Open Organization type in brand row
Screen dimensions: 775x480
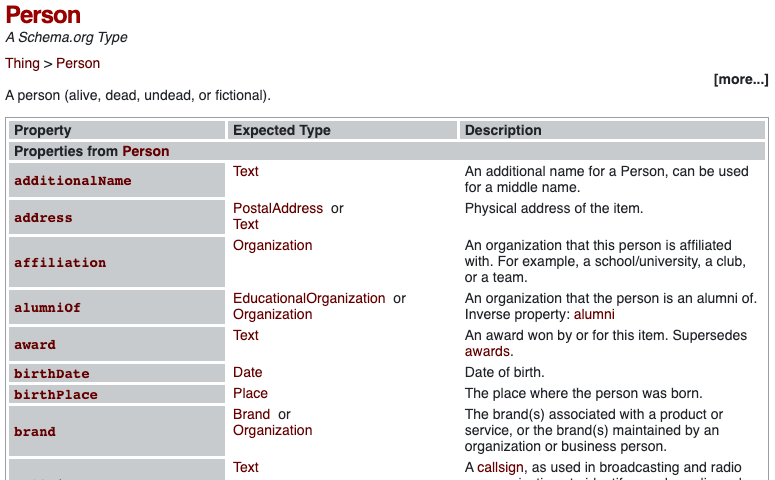(x=272, y=430)
